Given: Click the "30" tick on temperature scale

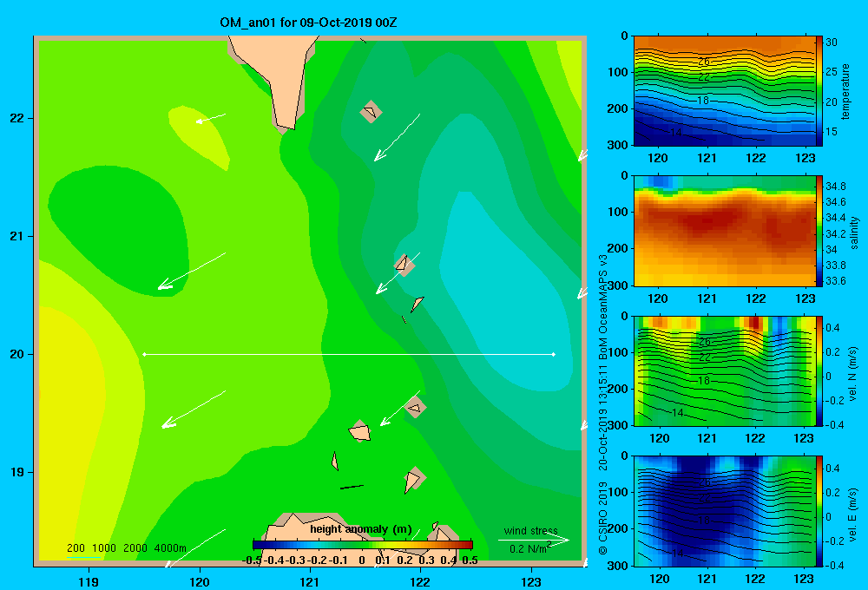Looking at the screenshot, I should (x=832, y=42).
